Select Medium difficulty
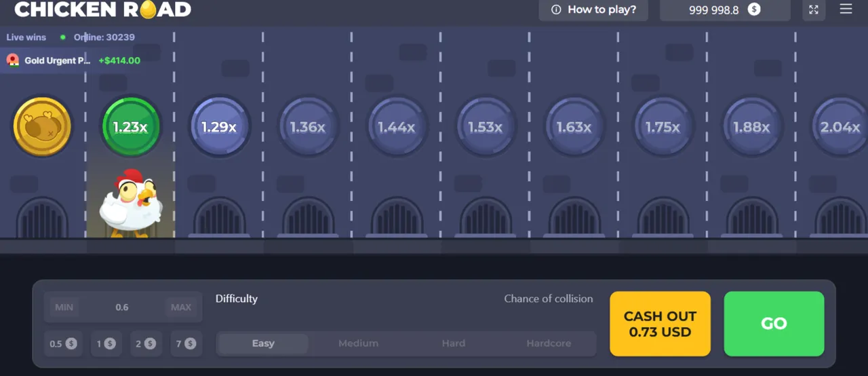Viewport: 868px width, 376px height. point(358,343)
